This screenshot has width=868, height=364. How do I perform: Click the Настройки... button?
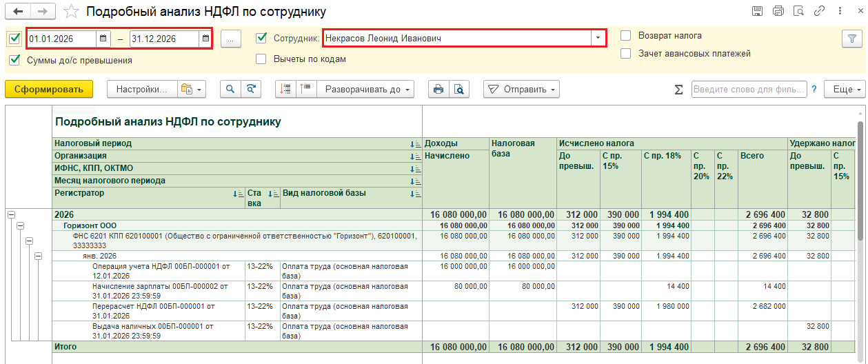[141, 90]
